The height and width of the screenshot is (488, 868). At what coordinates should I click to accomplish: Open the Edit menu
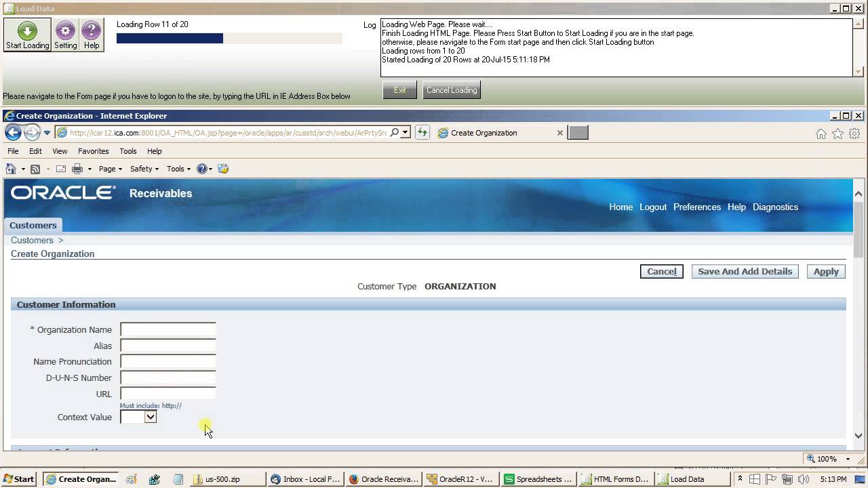[35, 151]
